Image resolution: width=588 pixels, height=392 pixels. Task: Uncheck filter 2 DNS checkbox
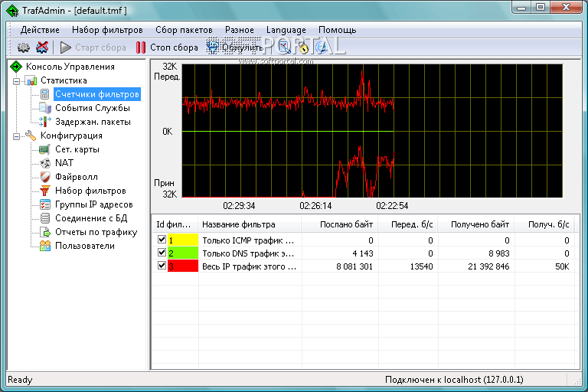162,253
